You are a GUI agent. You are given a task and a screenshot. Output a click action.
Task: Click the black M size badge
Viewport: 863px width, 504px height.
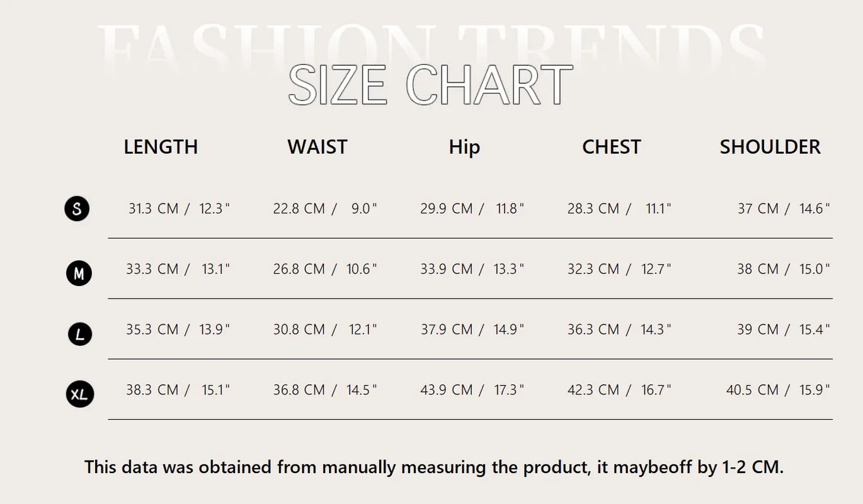click(x=79, y=273)
